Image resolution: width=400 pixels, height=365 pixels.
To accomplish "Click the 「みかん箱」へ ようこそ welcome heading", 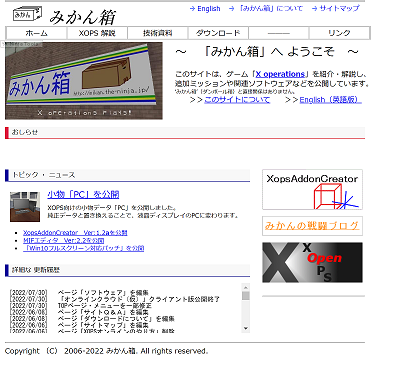I will point(267,52).
